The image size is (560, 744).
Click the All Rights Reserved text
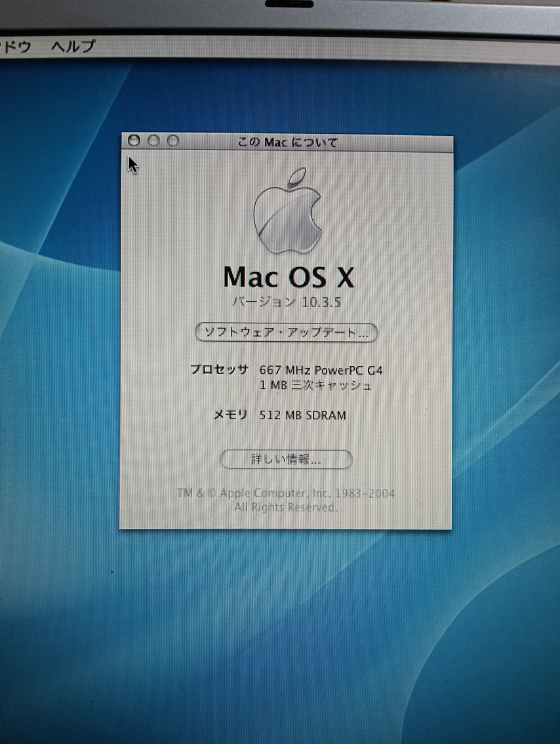coord(285,507)
